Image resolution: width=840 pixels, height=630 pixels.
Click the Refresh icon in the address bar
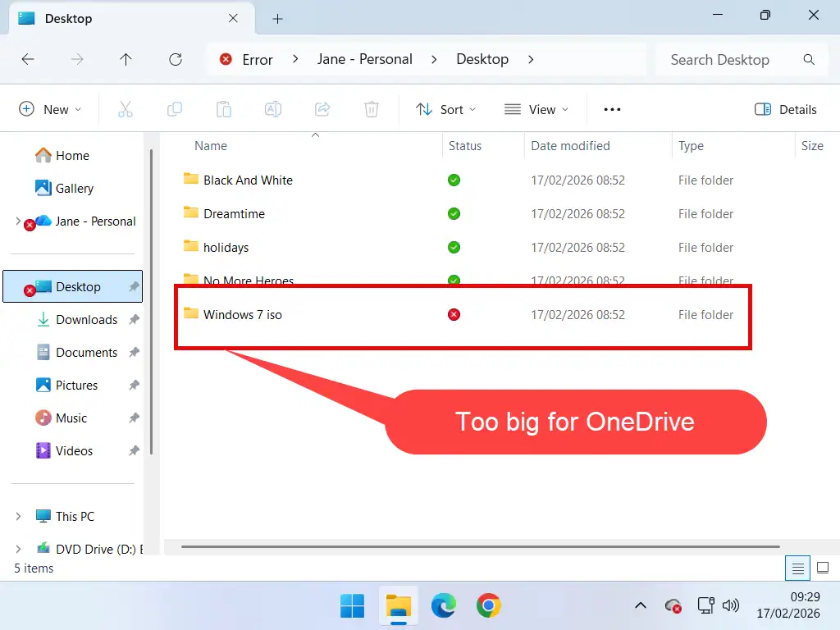175,59
